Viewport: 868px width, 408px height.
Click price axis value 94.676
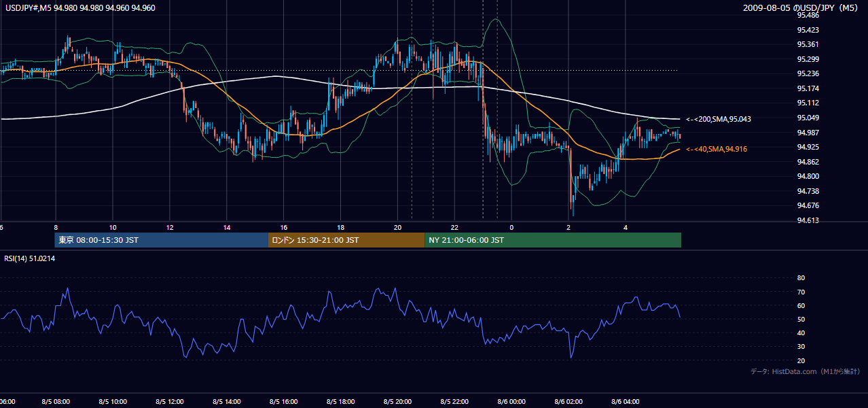coord(808,205)
